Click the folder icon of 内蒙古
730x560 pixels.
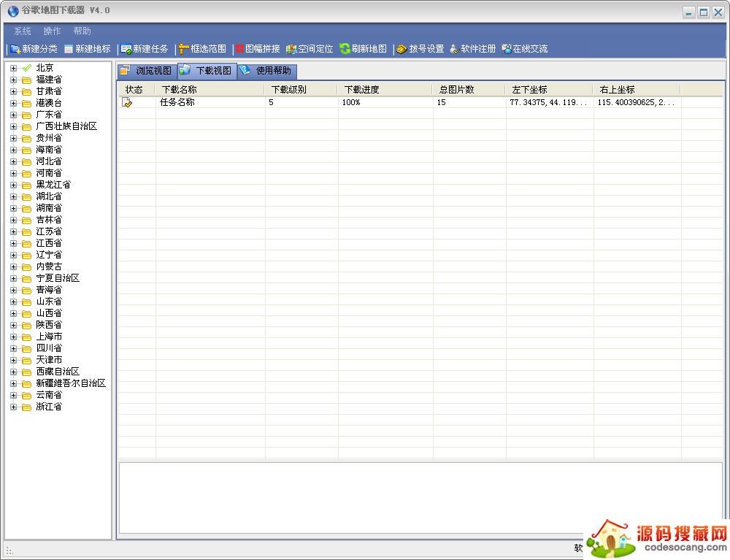tap(27, 266)
